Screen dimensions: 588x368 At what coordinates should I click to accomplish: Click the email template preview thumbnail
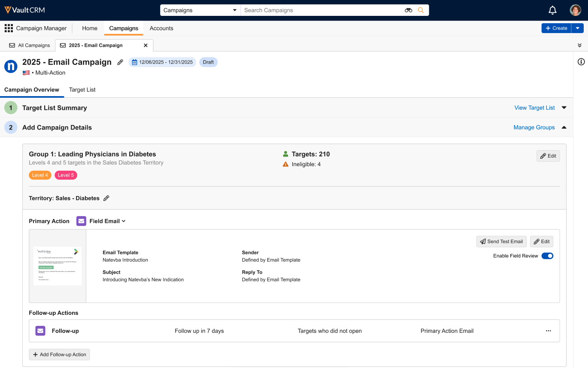click(x=58, y=266)
